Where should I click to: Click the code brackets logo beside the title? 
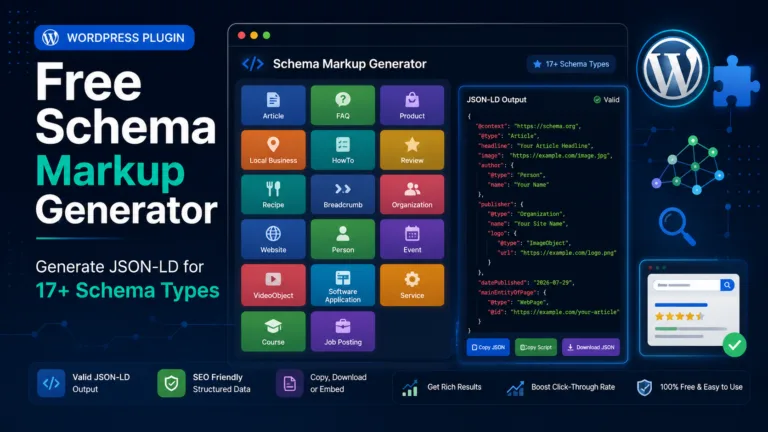click(253, 64)
